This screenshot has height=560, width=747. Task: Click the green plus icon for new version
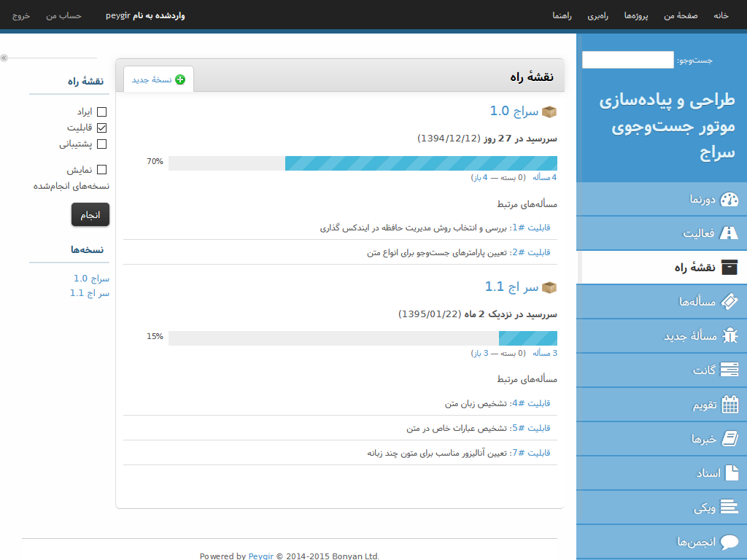click(180, 79)
